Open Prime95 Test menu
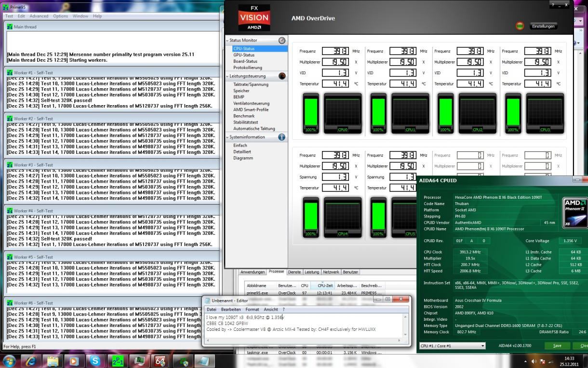This screenshot has height=368, width=588. pos(9,16)
